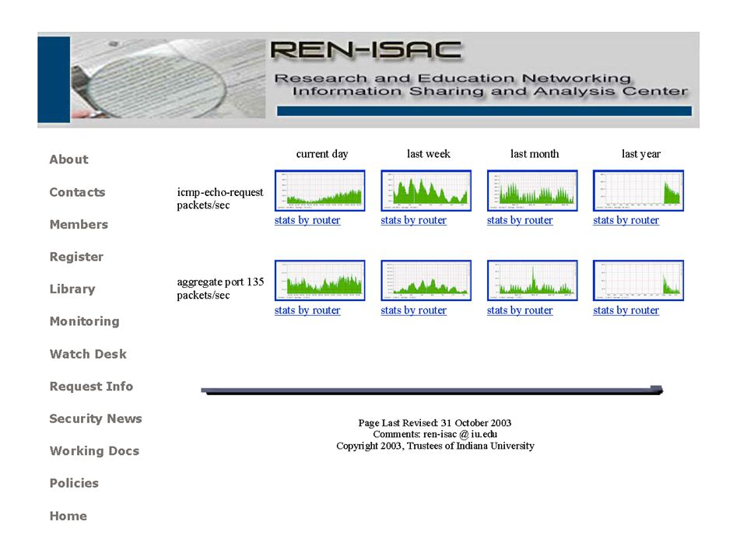Screen dimensions: 747x560
Task: Navigate to Monitoring
Action: (84, 321)
